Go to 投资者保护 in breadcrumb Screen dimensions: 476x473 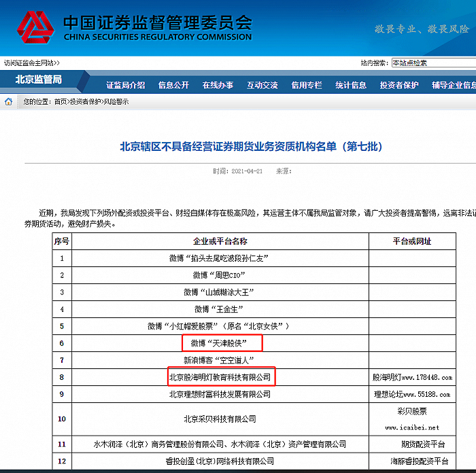point(85,102)
